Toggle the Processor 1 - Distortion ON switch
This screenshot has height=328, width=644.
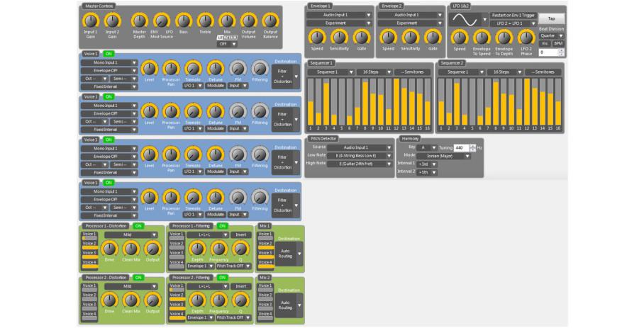(x=138, y=226)
